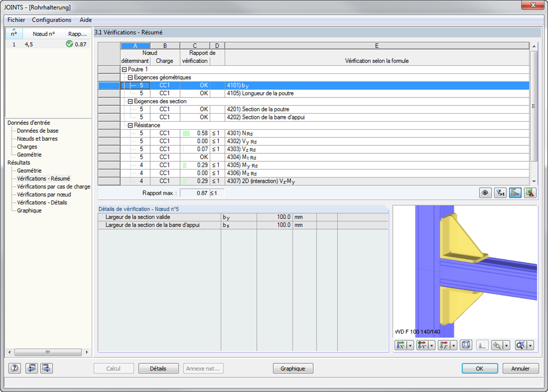
Task: Go to the next table window
Action: coord(46,368)
